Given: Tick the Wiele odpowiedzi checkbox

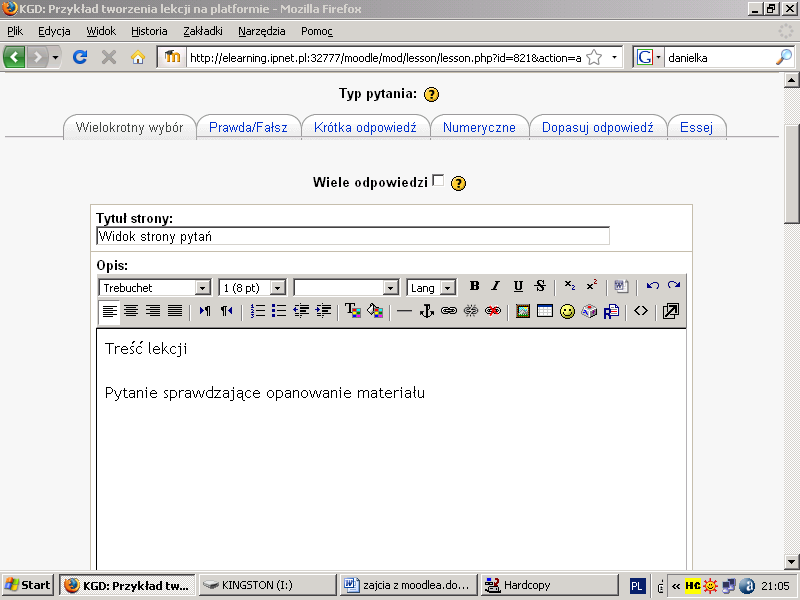Looking at the screenshot, I should [x=438, y=180].
